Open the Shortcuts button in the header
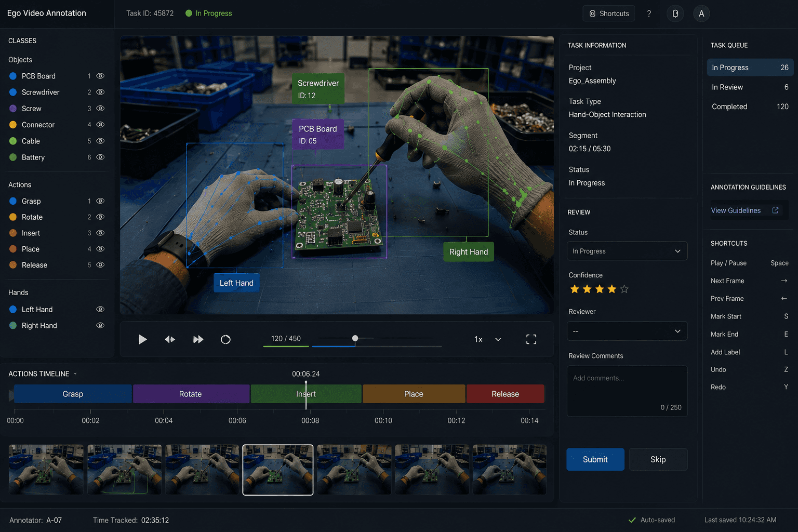 pos(609,14)
